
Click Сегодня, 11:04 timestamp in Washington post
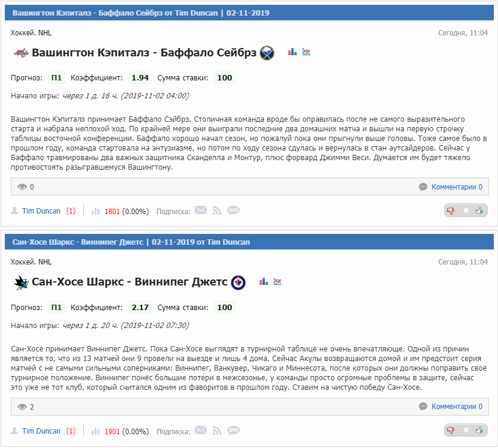coord(463,33)
